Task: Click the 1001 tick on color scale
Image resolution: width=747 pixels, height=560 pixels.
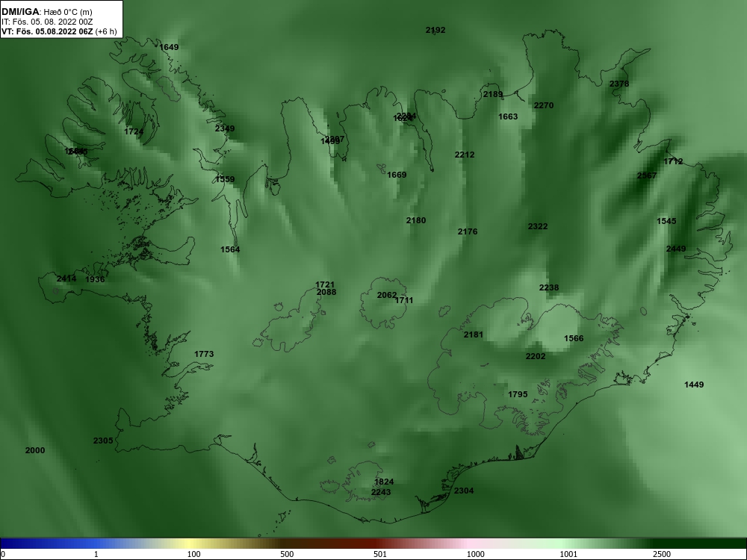Action: tap(568, 554)
